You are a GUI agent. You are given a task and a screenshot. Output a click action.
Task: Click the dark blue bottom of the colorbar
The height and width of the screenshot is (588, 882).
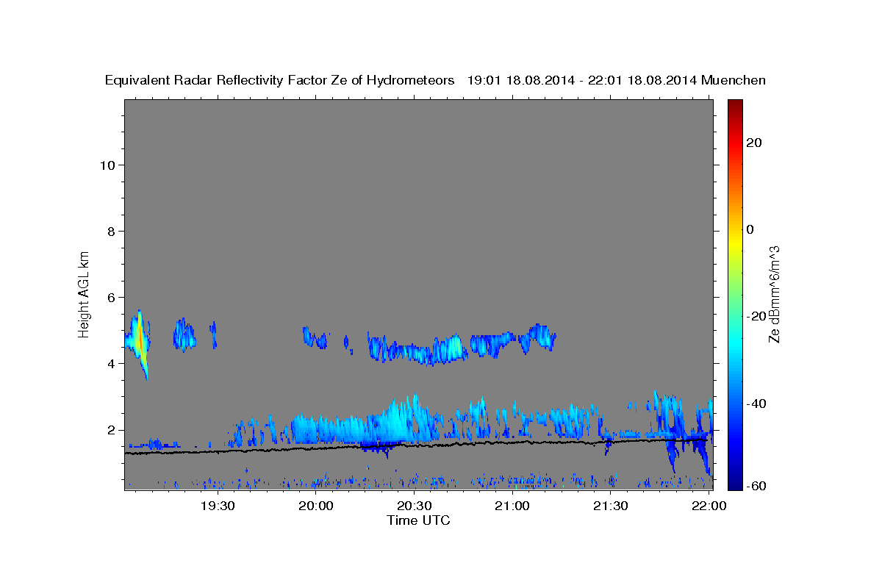coord(734,481)
